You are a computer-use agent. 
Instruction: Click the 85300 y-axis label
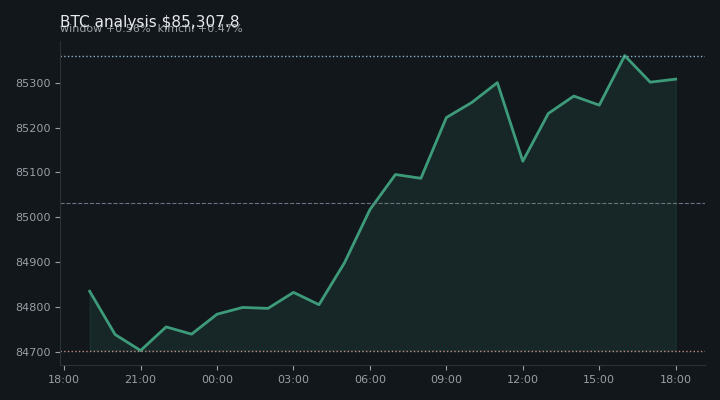coord(33,84)
